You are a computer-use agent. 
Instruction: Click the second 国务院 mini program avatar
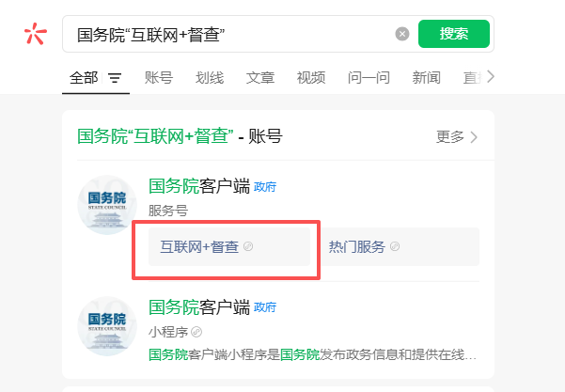coord(106,325)
